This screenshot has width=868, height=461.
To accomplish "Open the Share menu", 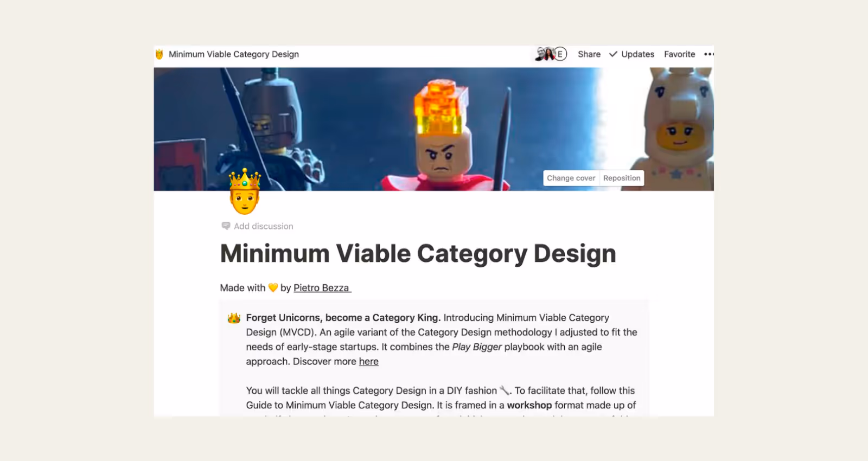I will (589, 54).
